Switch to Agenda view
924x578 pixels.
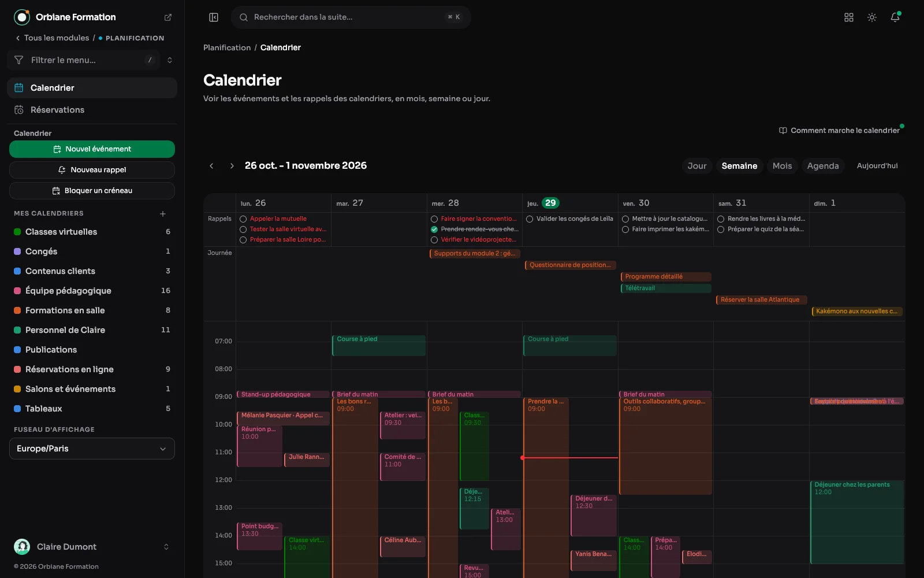point(823,166)
